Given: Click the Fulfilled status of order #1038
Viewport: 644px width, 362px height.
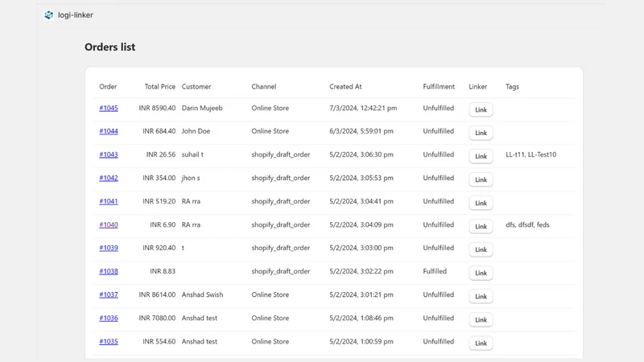Looking at the screenshot, I should [435, 271].
